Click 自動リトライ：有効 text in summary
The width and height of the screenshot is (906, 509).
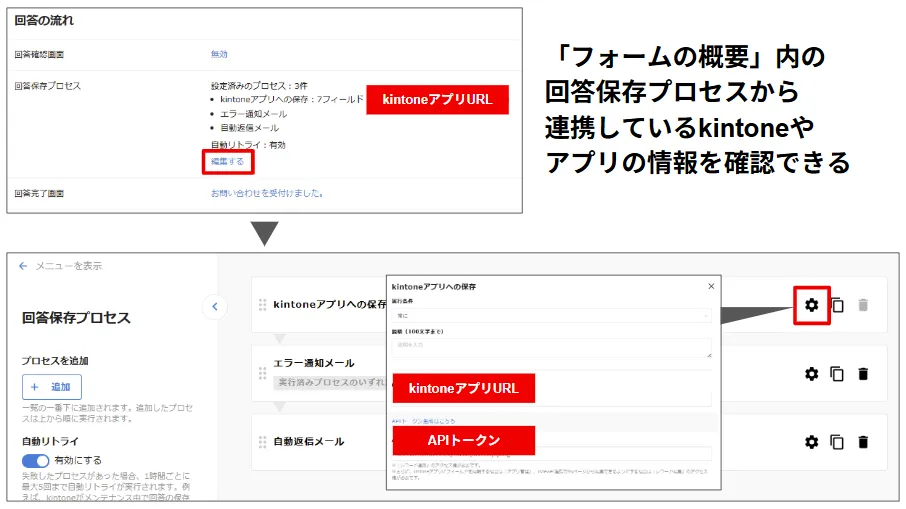tap(248, 144)
